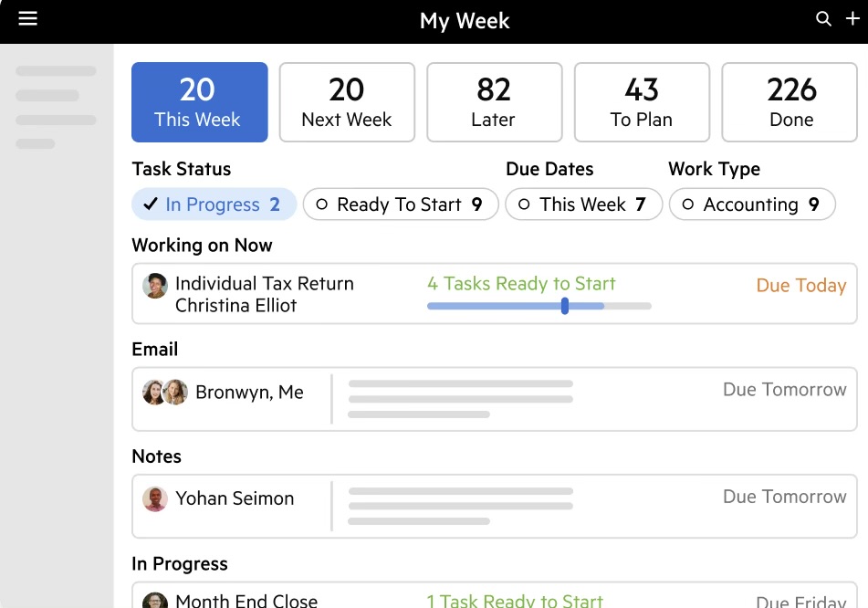Toggle the Accounting work type filter
This screenshot has width=868, height=608.
(x=751, y=204)
